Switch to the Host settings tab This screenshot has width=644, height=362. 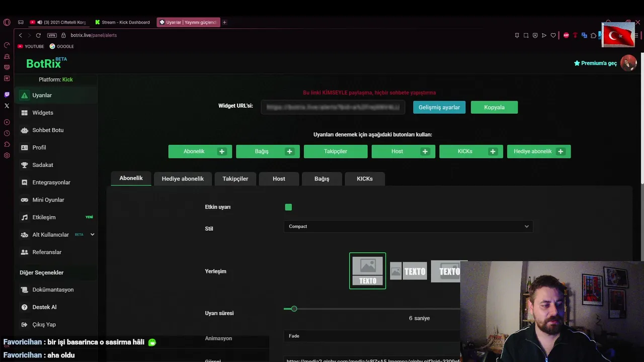(279, 178)
